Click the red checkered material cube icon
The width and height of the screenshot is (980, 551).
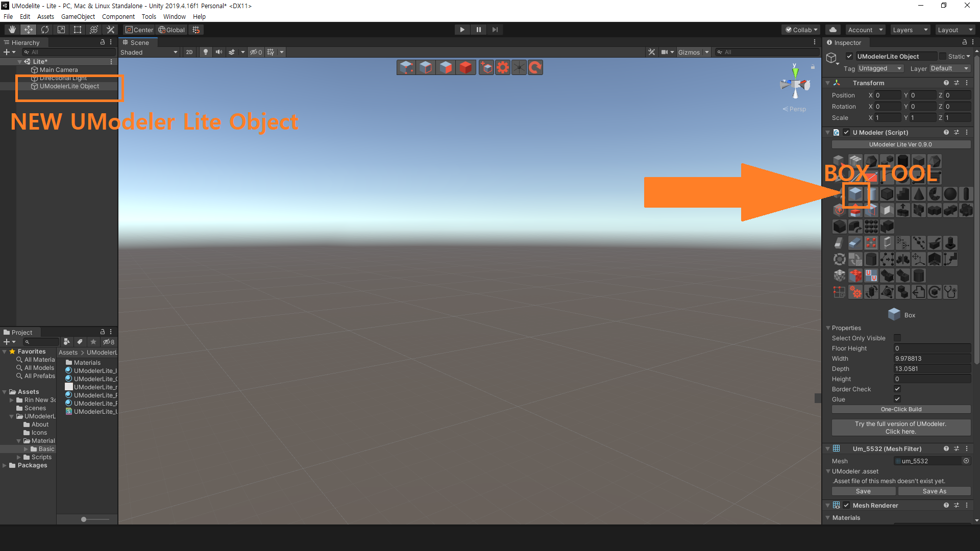855,275
